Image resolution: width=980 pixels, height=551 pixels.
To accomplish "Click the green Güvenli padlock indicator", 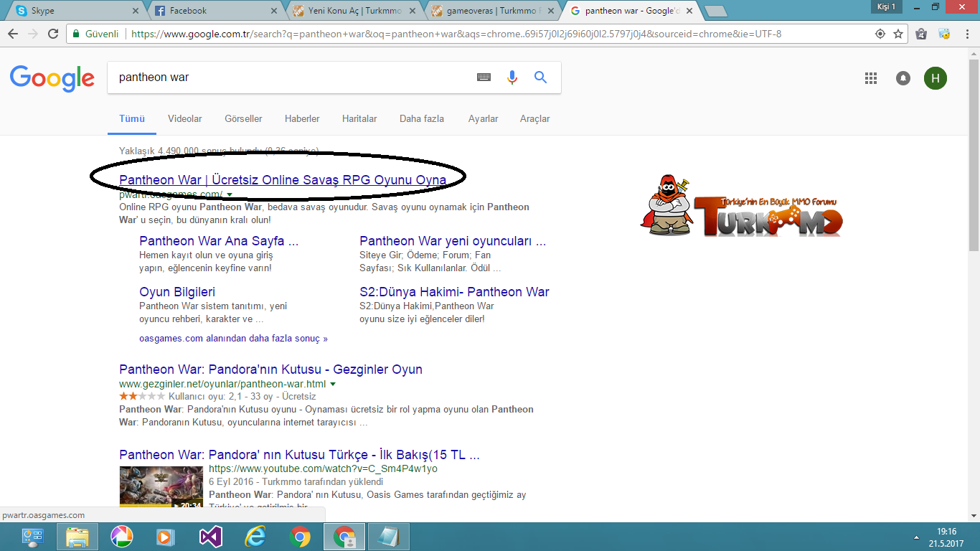I will (96, 34).
